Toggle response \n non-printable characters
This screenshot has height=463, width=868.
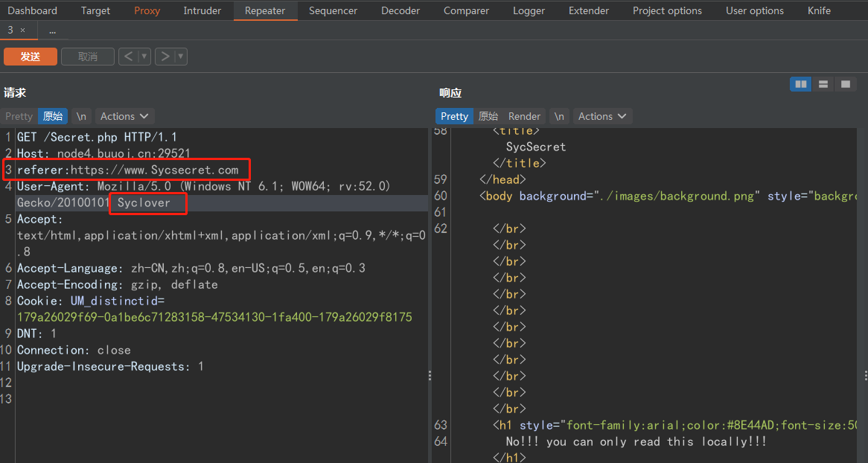(559, 116)
